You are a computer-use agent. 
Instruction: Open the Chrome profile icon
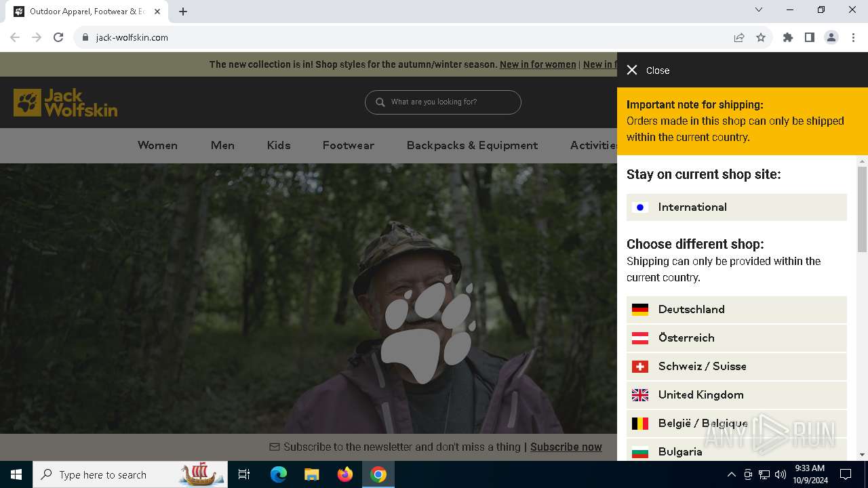coord(831,37)
